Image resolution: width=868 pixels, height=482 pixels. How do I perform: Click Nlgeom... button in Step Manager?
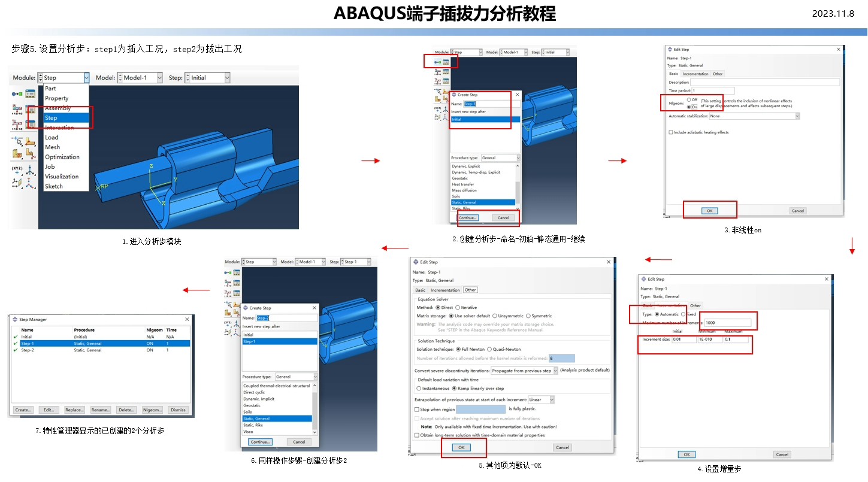pyautogui.click(x=152, y=410)
